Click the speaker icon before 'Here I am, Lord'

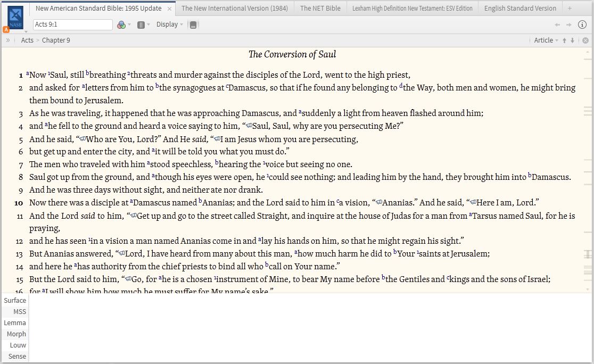473,203
